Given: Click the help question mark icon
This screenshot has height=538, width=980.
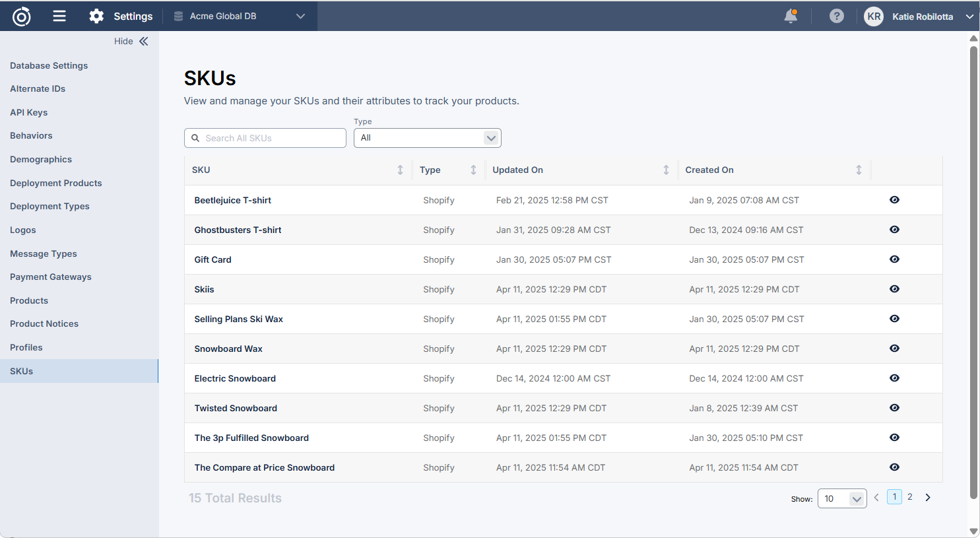Looking at the screenshot, I should pos(836,17).
